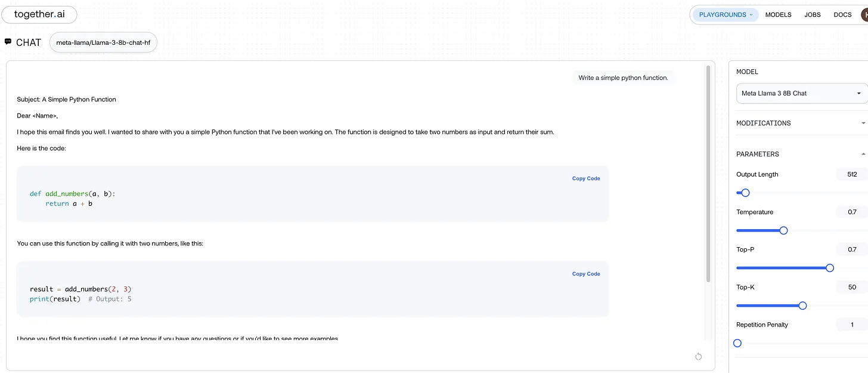Copy code of the result example block
The width and height of the screenshot is (868, 373).
point(585,274)
